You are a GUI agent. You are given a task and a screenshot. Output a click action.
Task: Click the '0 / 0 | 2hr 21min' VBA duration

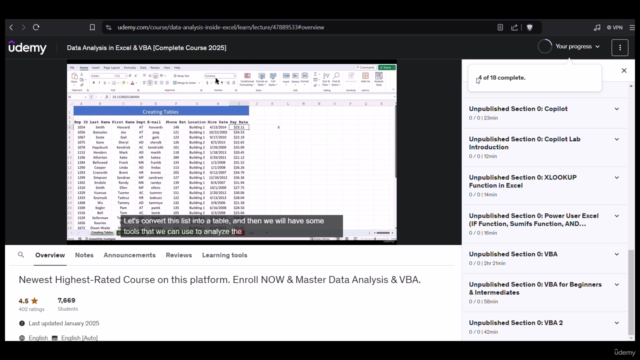tap(487, 263)
